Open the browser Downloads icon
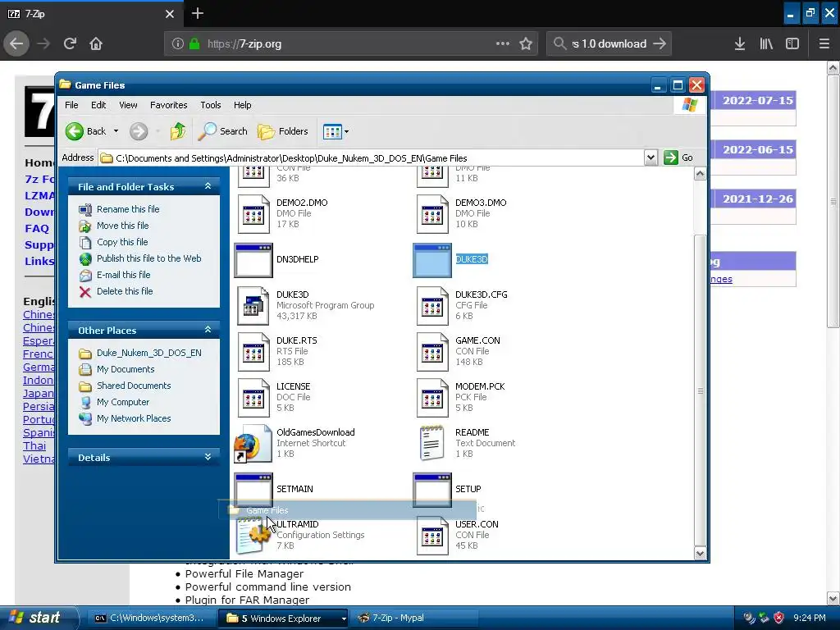This screenshot has height=630, width=840. [740, 43]
